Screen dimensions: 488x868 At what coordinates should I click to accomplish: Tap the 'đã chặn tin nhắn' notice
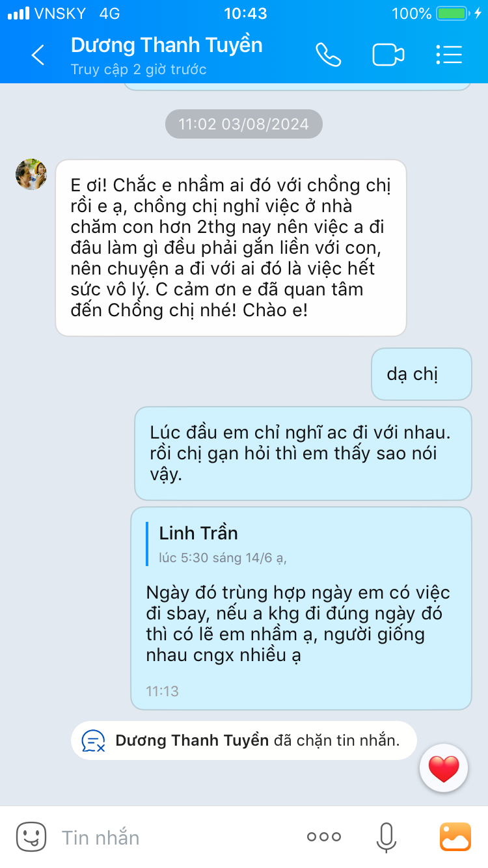click(x=244, y=740)
